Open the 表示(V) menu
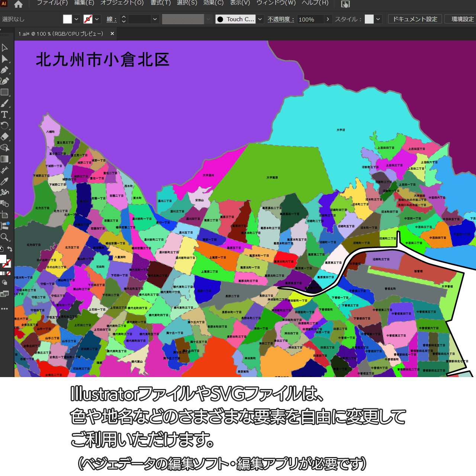476x476 pixels. pyautogui.click(x=240, y=3)
